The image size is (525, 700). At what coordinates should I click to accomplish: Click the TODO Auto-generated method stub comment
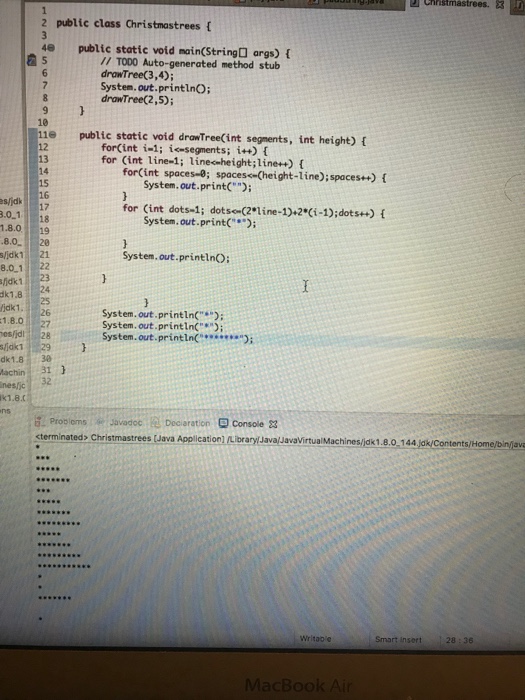(x=190, y=63)
